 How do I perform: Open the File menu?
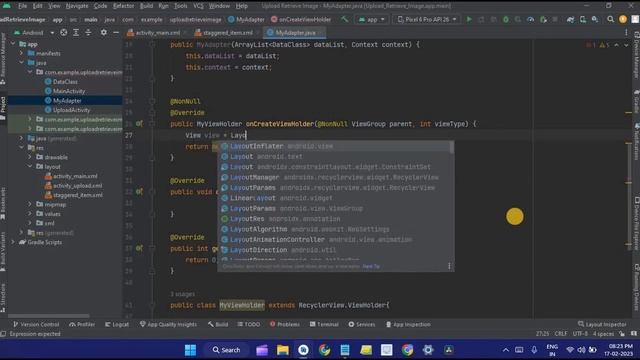click(22, 6)
